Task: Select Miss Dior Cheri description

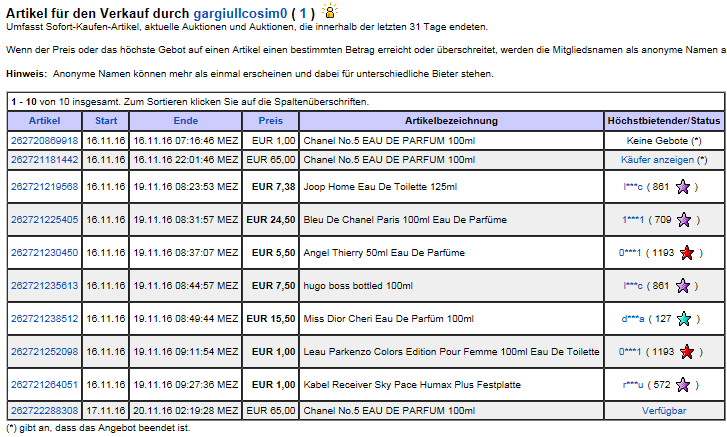Action: click(389, 319)
